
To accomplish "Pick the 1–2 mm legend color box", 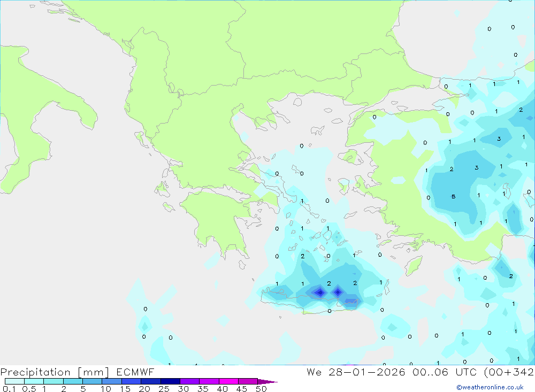I will pyautogui.click(x=53, y=381).
